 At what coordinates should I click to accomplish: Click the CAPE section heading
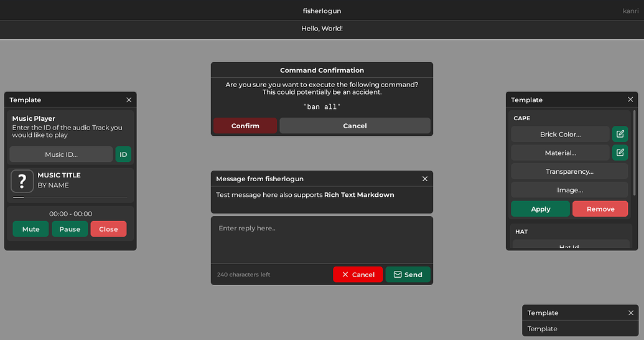pos(522,118)
